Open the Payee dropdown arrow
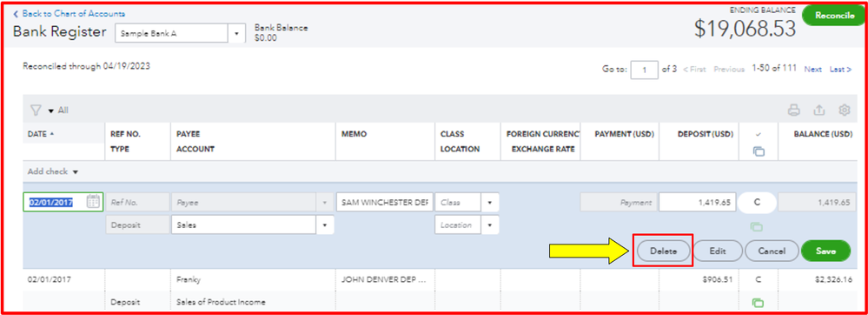Image resolution: width=868 pixels, height=315 pixels. (325, 203)
